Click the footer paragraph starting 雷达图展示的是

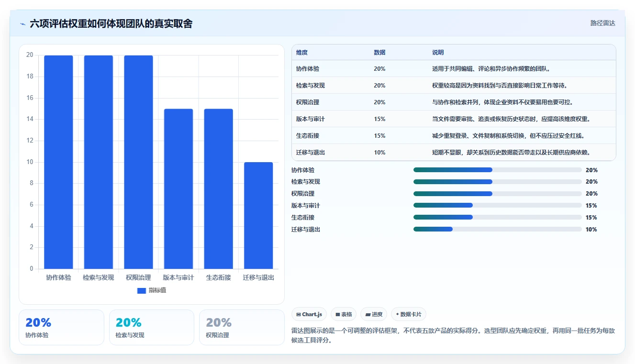tap(453, 335)
